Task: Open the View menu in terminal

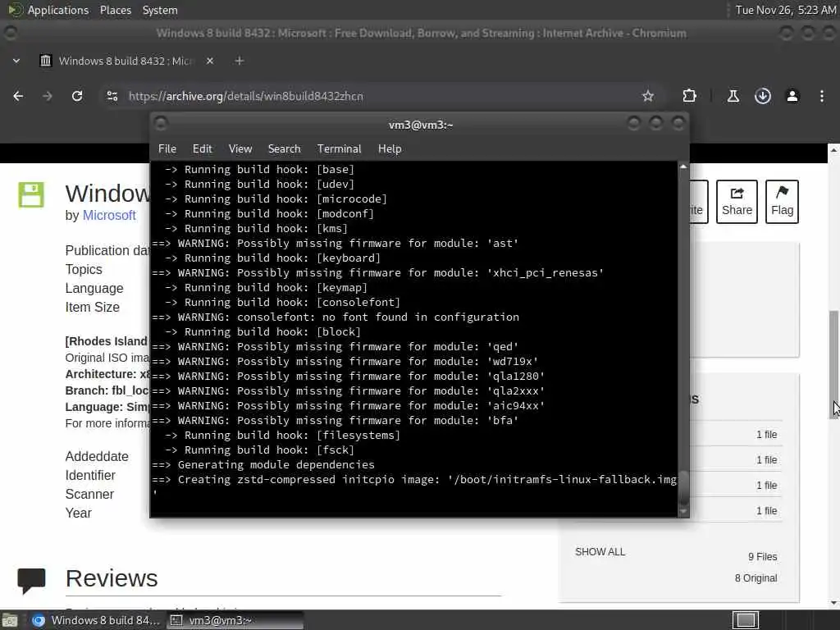Action: pyautogui.click(x=240, y=149)
